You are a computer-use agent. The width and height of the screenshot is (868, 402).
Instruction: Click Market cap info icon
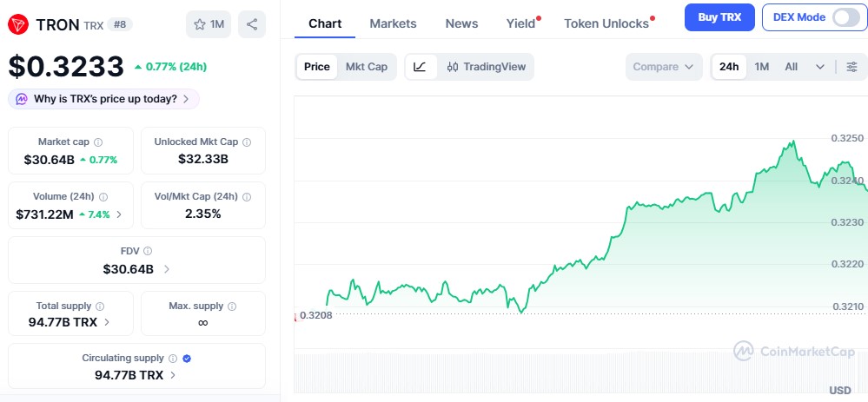(x=98, y=142)
